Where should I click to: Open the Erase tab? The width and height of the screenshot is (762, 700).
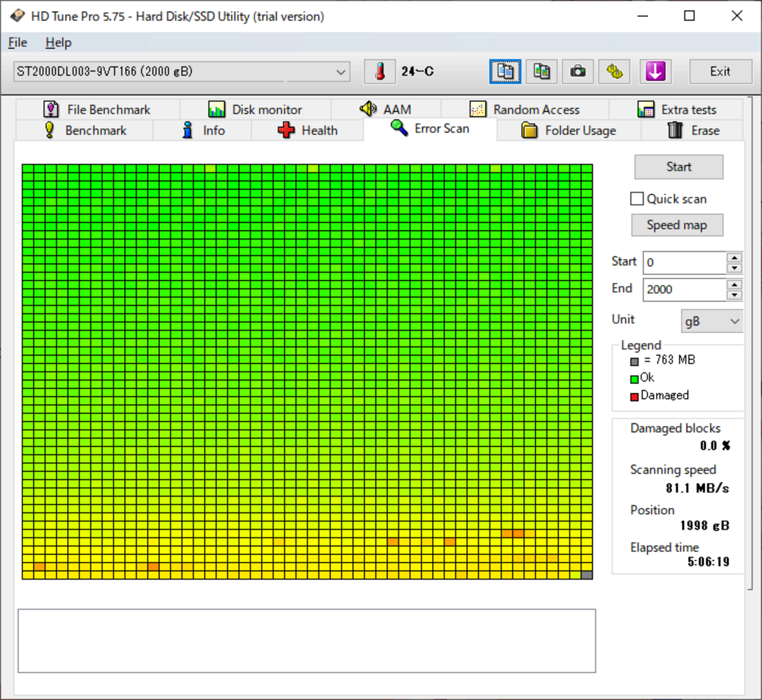(693, 130)
